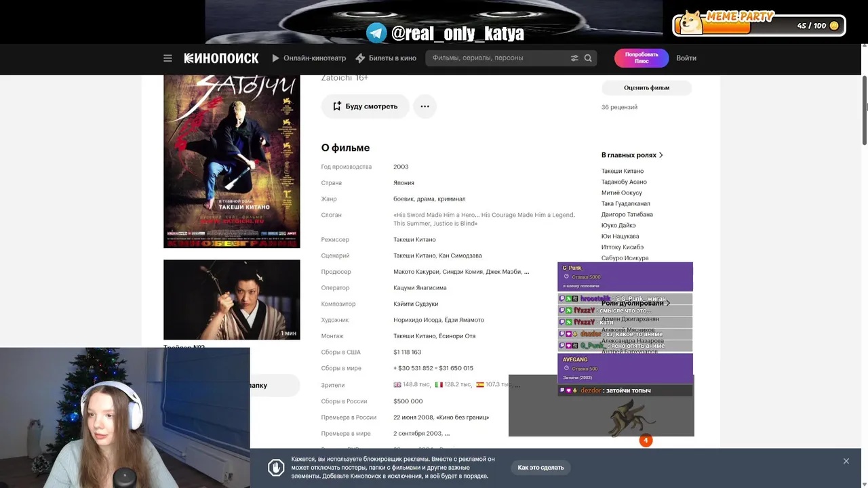868x488 pixels.
Task: Click the magnifier search icon
Action: coord(588,58)
